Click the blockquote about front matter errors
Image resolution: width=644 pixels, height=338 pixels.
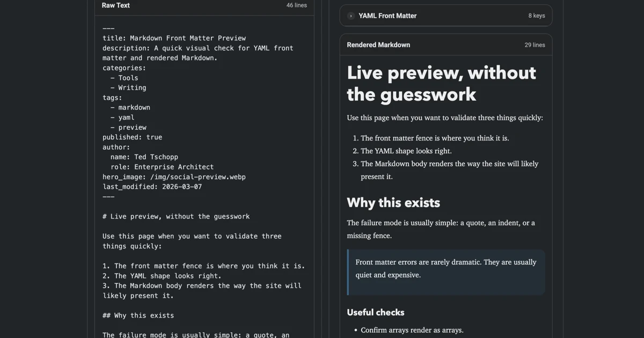coord(445,268)
